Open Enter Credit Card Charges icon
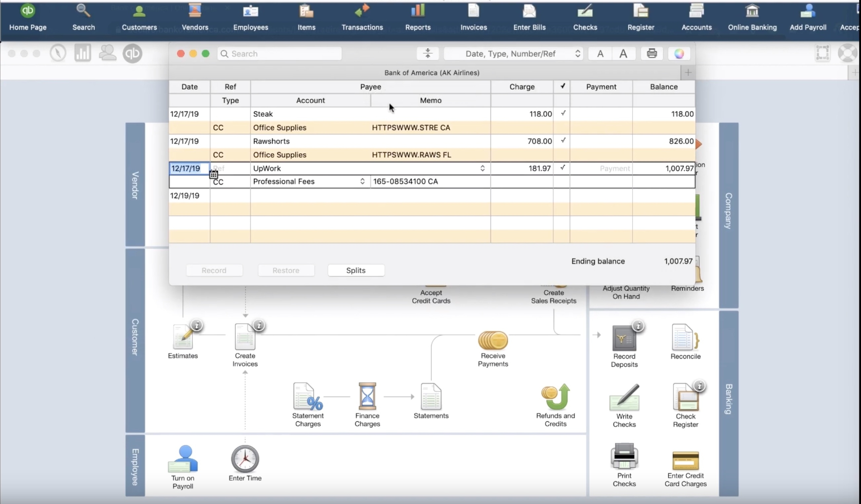 [x=685, y=461]
